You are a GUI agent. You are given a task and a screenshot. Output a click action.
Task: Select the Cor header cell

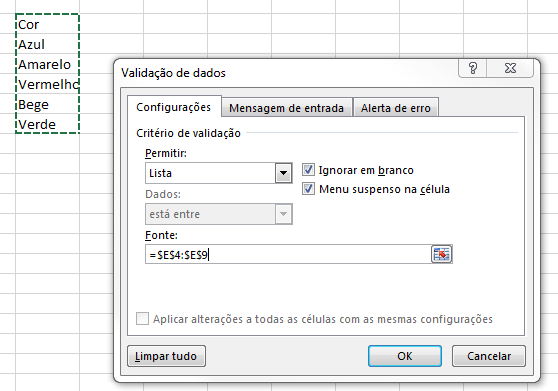tap(47, 24)
